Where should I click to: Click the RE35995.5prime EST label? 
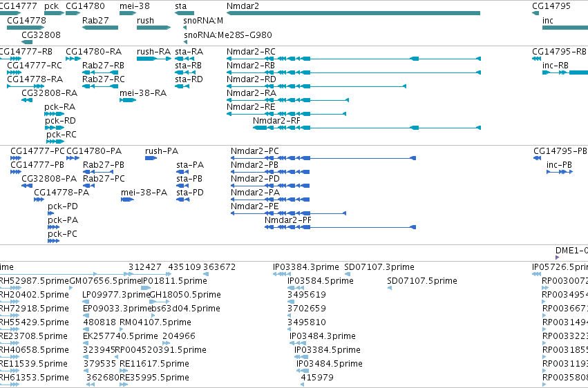pyautogui.click(x=154, y=378)
